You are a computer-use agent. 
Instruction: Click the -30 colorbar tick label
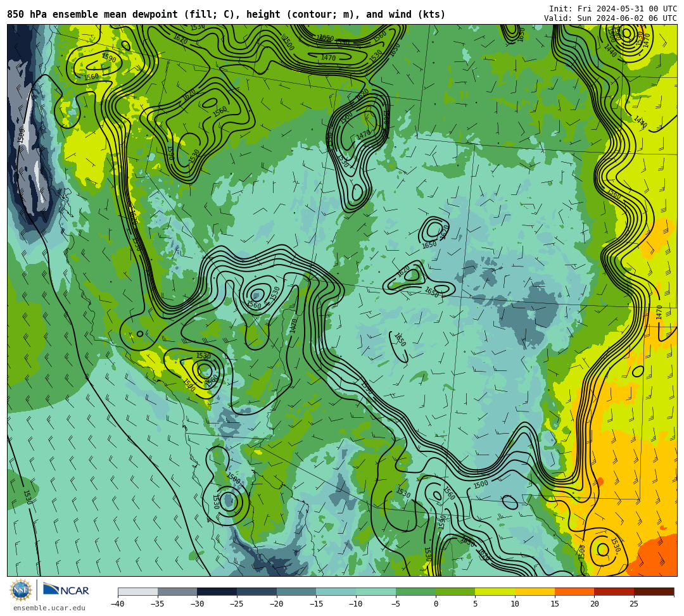(x=197, y=604)
